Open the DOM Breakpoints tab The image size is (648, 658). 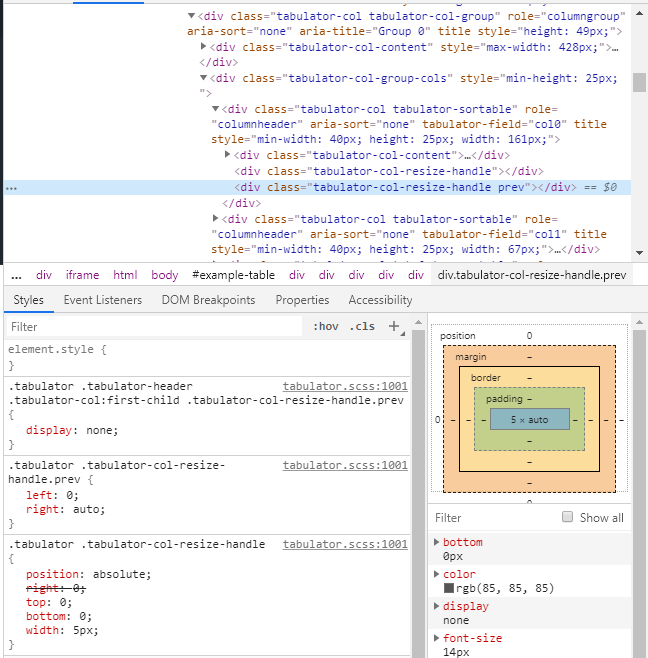(209, 300)
